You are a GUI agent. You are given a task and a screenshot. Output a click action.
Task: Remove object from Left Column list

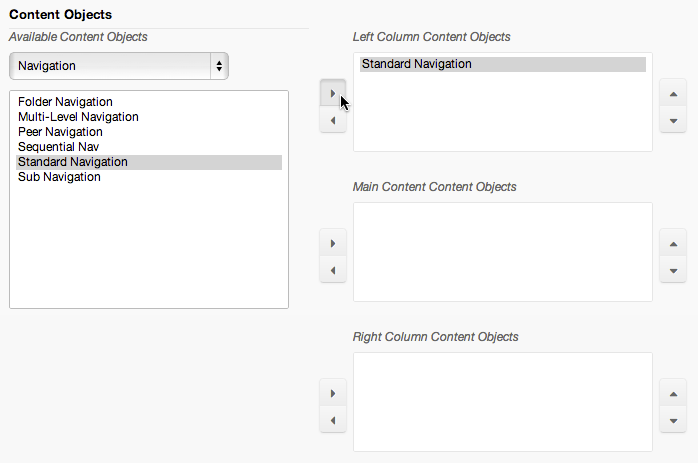pyautogui.click(x=333, y=120)
